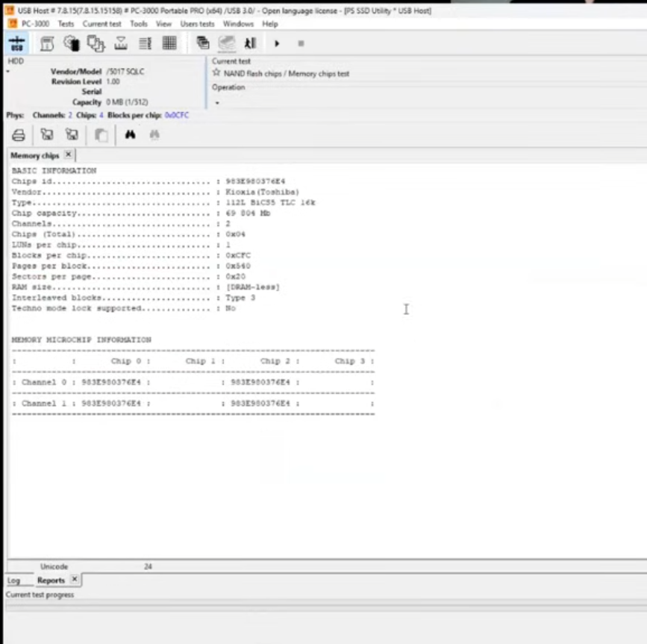Click the star next to NAND flash chips test
Viewport: 647px width, 644px height.
tap(216, 73)
